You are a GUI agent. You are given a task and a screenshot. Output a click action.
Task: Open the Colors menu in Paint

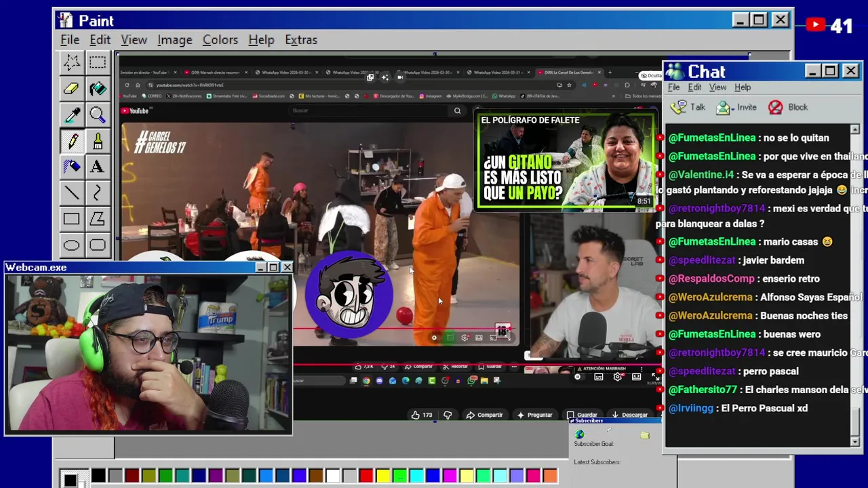(220, 40)
